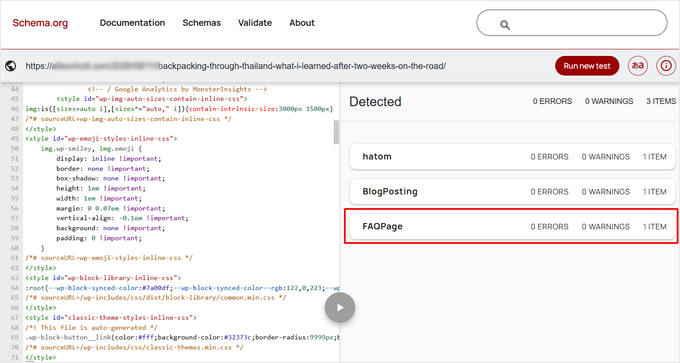Focus the site search field
Screen dimensions: 680x363
tap(572, 23)
